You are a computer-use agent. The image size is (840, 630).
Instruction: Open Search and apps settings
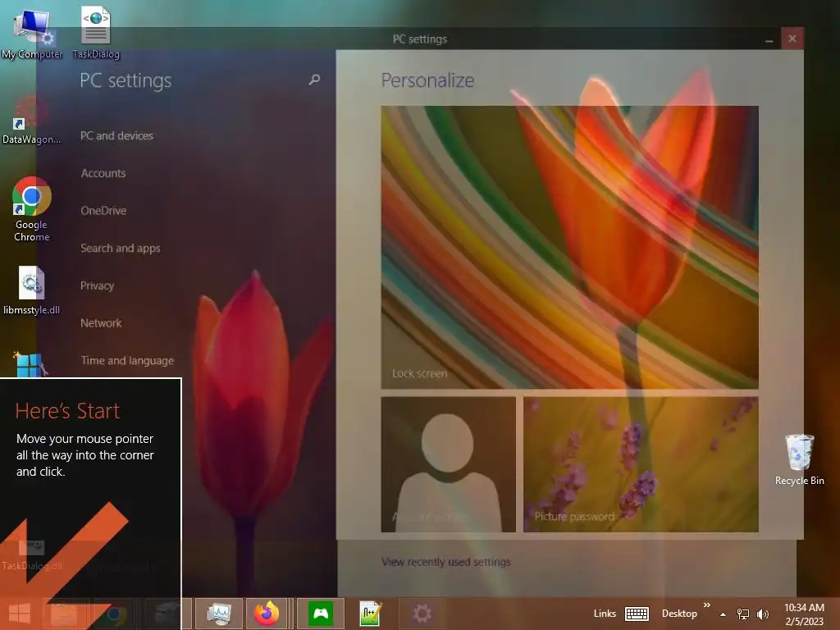[121, 248]
